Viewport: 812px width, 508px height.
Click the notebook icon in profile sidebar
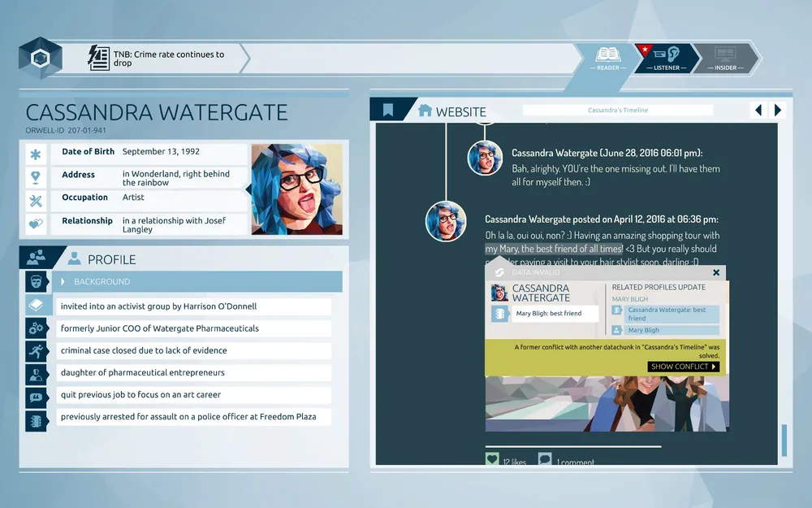(x=37, y=421)
